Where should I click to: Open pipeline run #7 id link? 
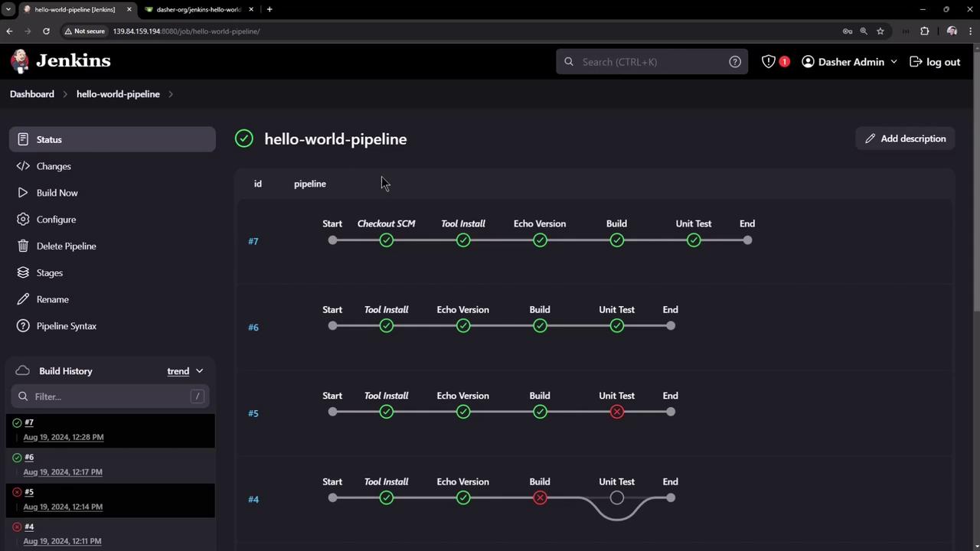coord(253,241)
